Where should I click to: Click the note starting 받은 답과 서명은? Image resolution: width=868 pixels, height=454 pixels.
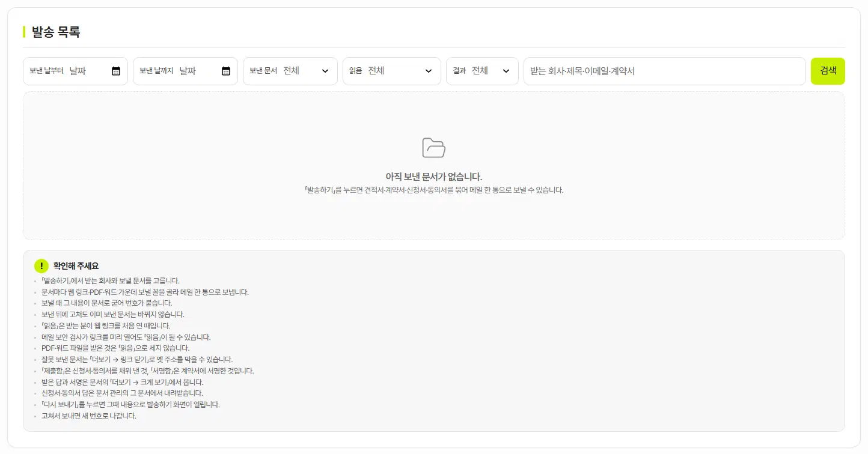click(123, 382)
